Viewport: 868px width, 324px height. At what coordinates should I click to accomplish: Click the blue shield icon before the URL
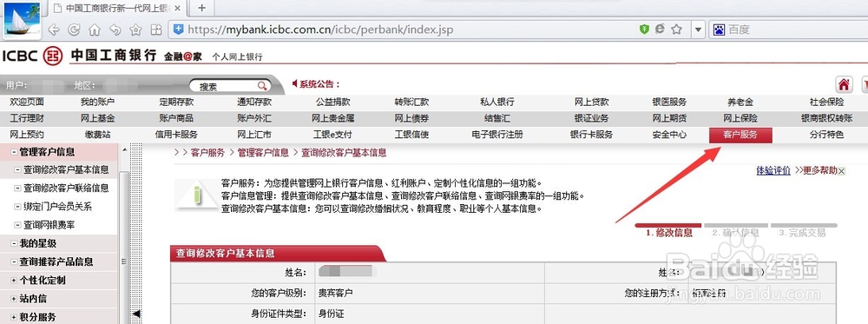[178, 30]
